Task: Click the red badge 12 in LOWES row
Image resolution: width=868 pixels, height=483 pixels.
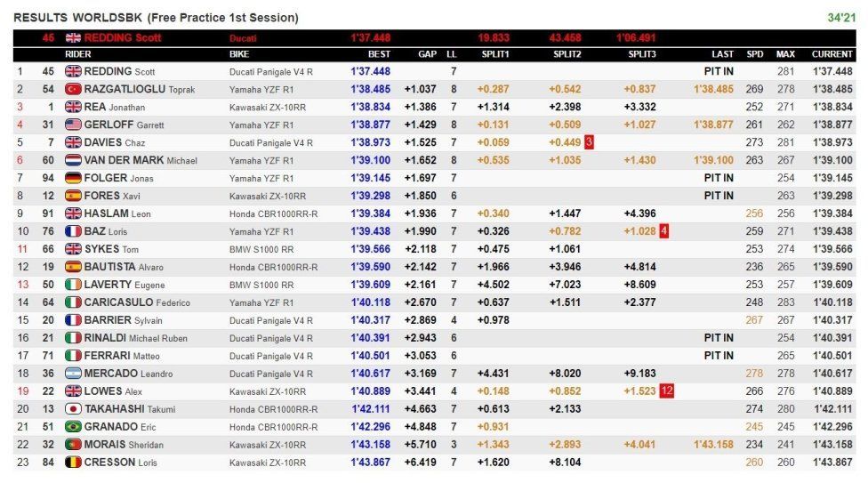Action: click(666, 390)
